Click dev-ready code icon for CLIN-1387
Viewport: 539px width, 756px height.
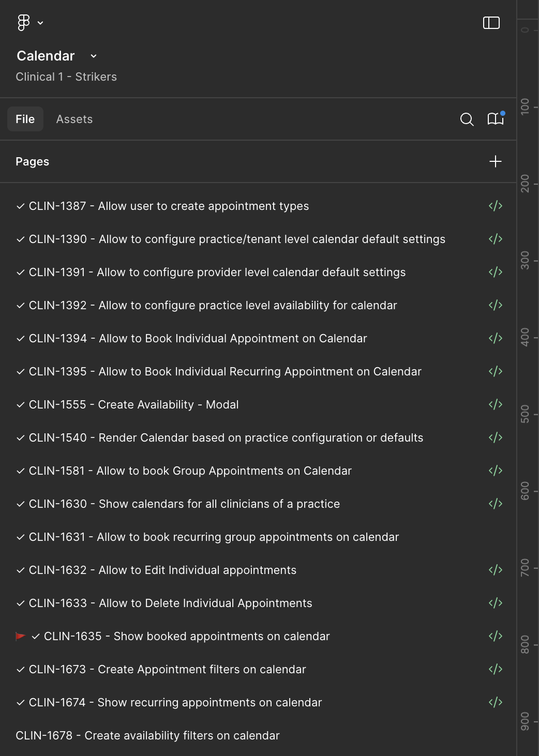[x=495, y=206]
